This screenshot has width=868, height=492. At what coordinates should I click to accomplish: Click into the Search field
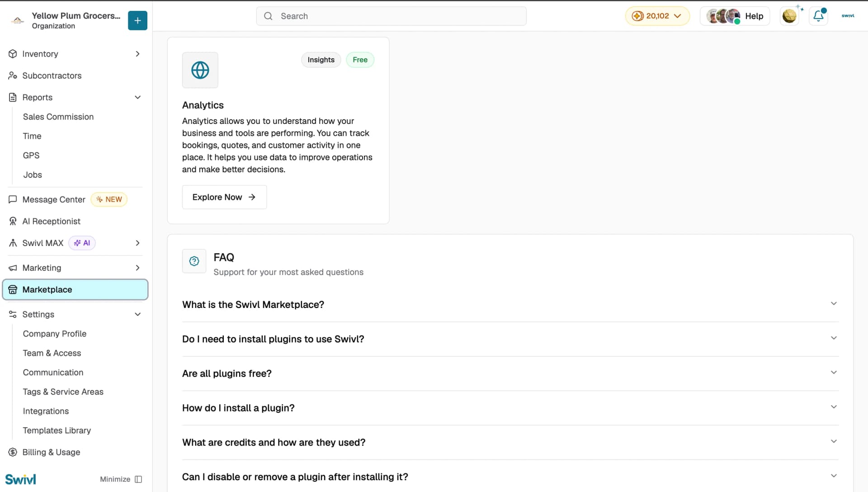point(391,16)
